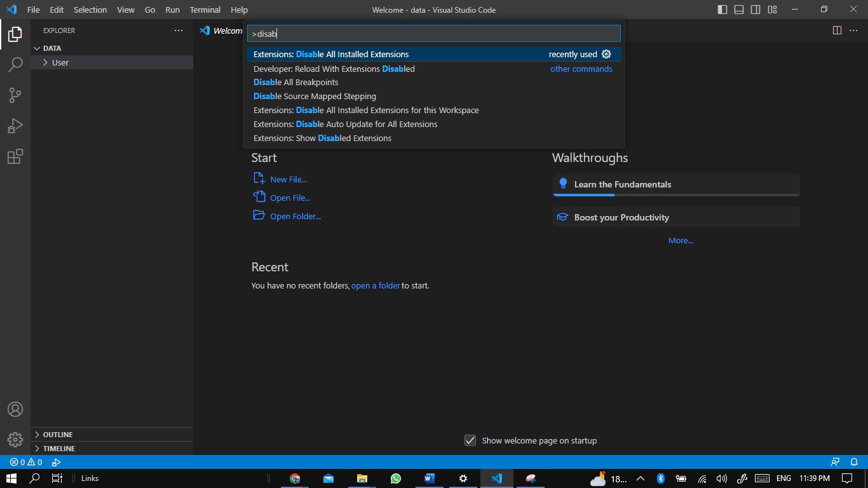The image size is (868, 488).
Task: Click the open a folder link
Action: pos(376,286)
